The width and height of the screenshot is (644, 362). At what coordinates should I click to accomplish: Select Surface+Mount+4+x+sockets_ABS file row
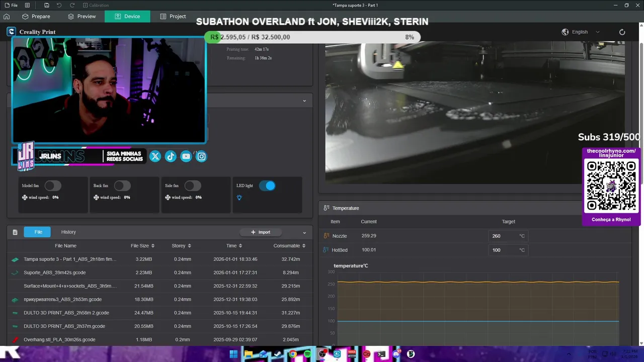(x=159, y=286)
